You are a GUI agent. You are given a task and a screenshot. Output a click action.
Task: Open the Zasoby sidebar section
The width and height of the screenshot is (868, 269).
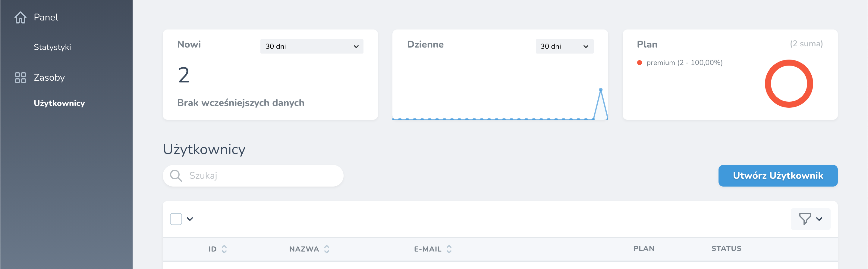click(49, 78)
